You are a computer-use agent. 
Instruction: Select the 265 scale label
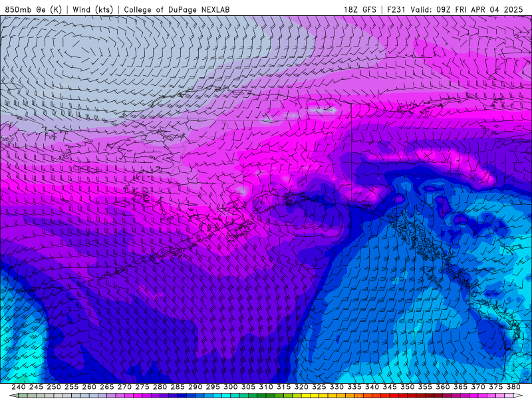[106, 387]
